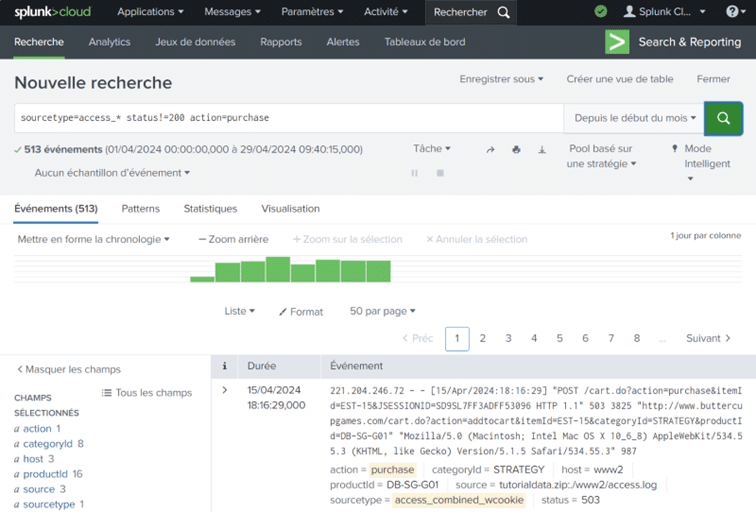756x512 pixels.
Task: Click Suivant to next page
Action: (708, 338)
